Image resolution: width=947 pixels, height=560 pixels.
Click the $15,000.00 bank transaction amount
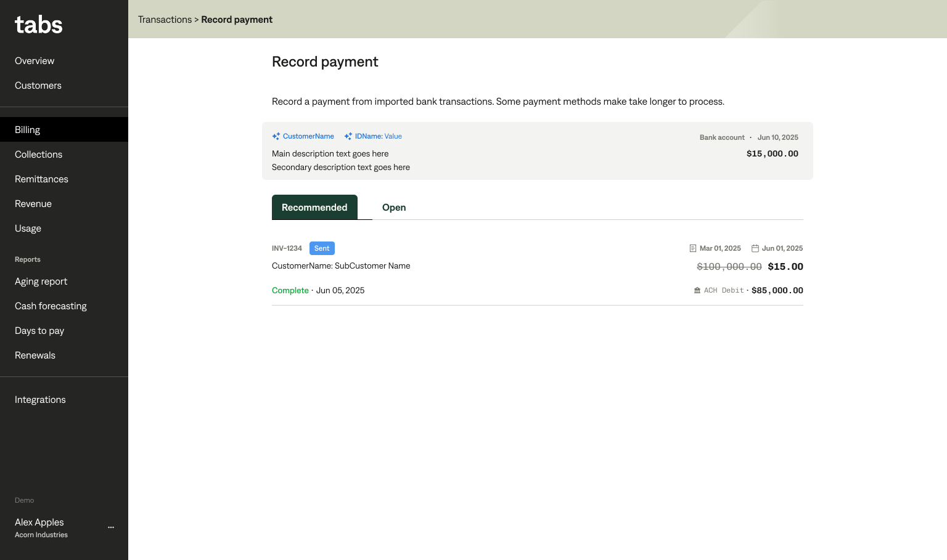772,153
